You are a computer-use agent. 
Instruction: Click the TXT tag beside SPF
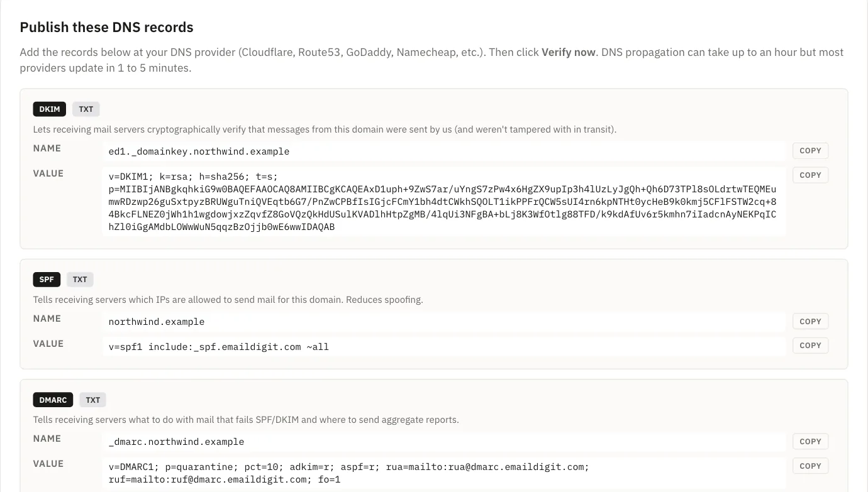coord(80,280)
